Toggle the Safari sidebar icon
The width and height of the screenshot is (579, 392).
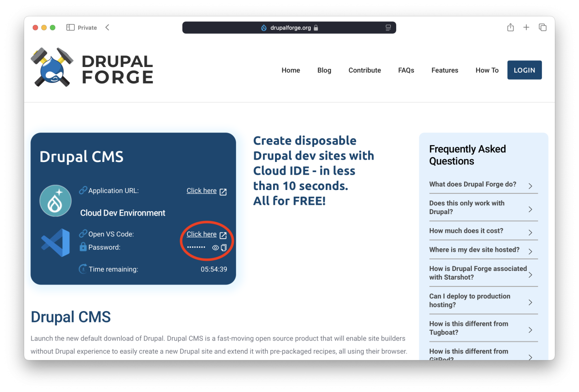coord(70,27)
